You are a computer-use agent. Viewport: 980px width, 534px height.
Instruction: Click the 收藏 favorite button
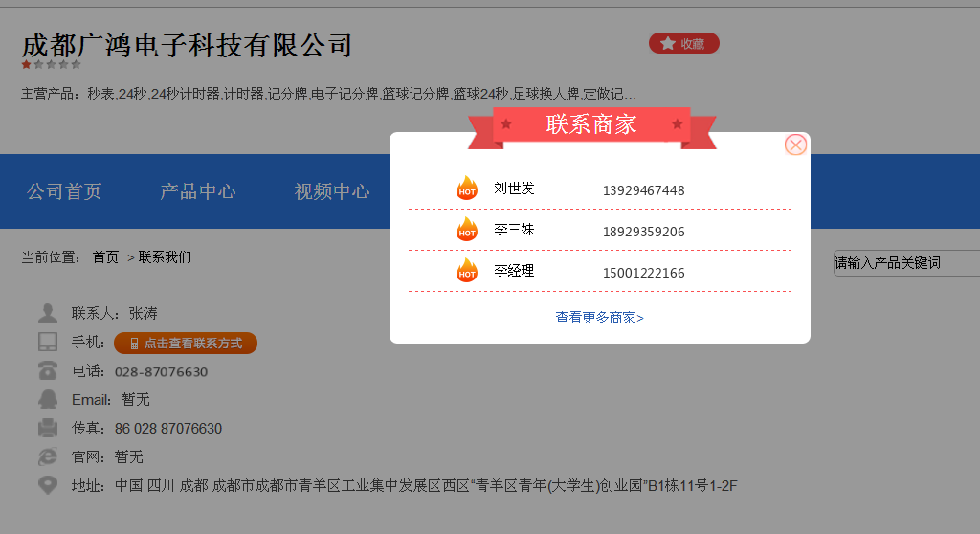[683, 43]
